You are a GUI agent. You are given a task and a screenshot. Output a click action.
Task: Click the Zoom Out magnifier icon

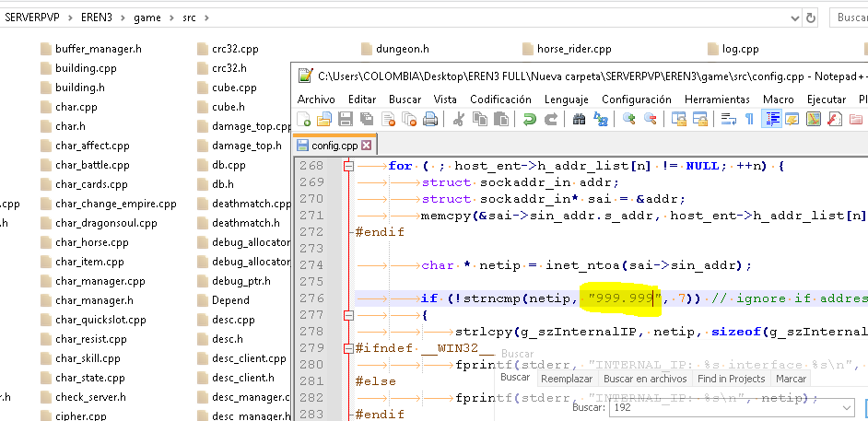point(650,119)
